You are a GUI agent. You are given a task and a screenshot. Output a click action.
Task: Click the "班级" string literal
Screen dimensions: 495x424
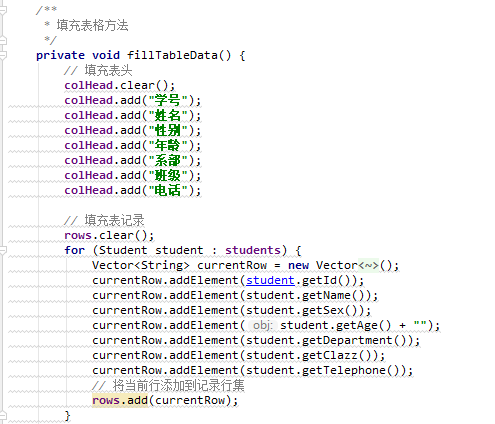pos(168,175)
